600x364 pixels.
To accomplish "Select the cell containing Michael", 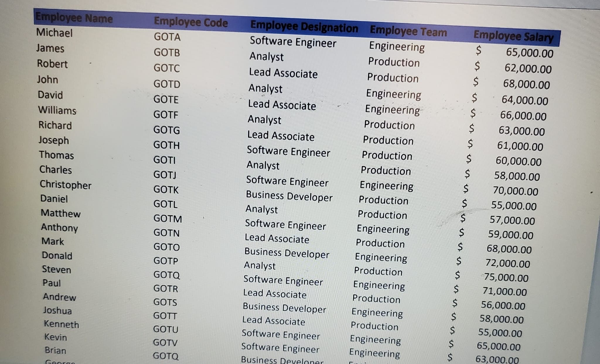I will tap(54, 32).
